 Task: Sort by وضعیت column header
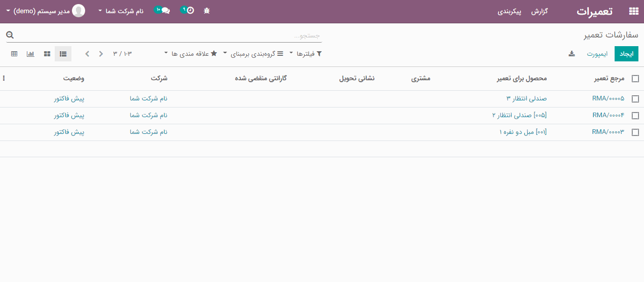click(x=74, y=79)
